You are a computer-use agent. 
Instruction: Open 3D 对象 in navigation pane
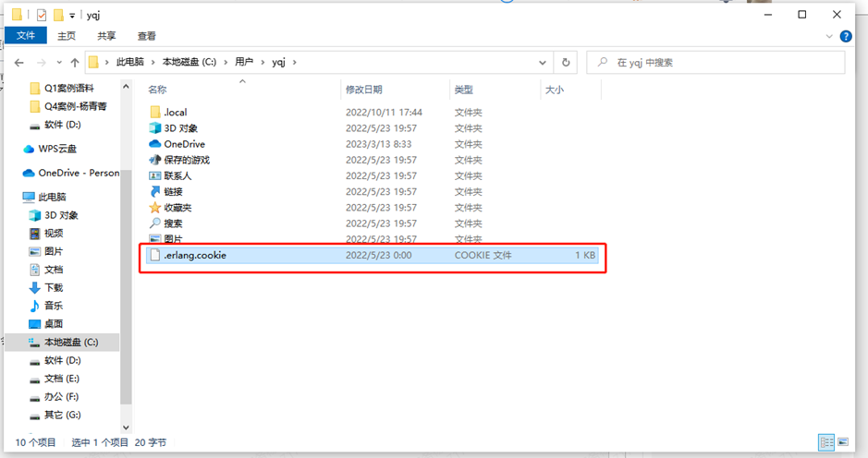[x=61, y=215]
